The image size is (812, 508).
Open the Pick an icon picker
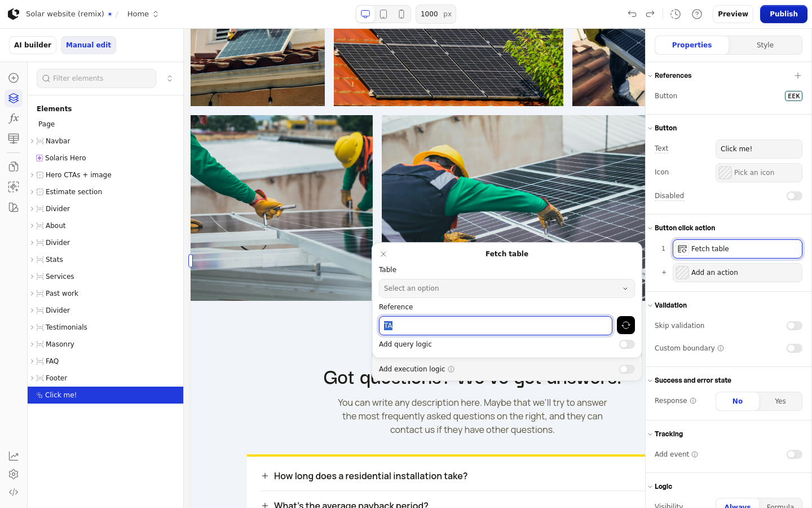tap(759, 173)
